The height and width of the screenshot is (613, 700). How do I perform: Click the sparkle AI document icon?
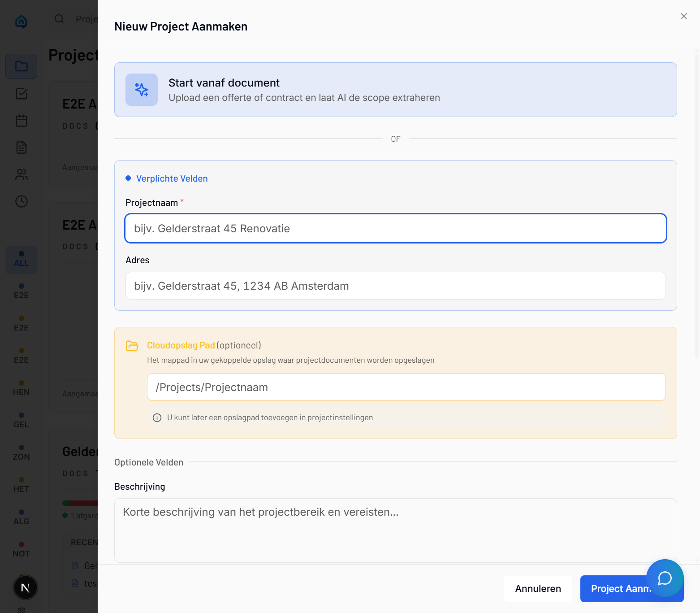[x=142, y=90]
